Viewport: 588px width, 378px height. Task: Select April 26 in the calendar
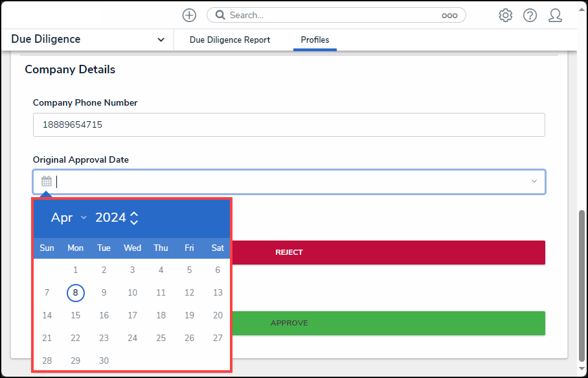click(189, 338)
